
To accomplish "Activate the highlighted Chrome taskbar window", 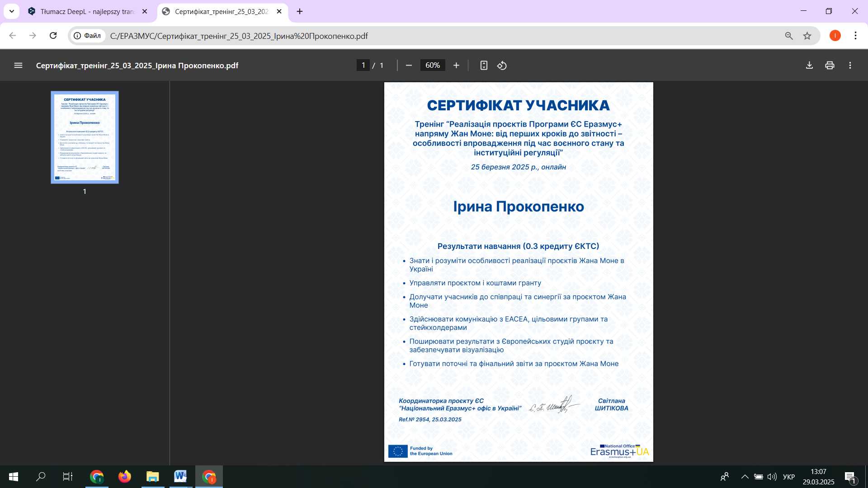I will [x=209, y=477].
